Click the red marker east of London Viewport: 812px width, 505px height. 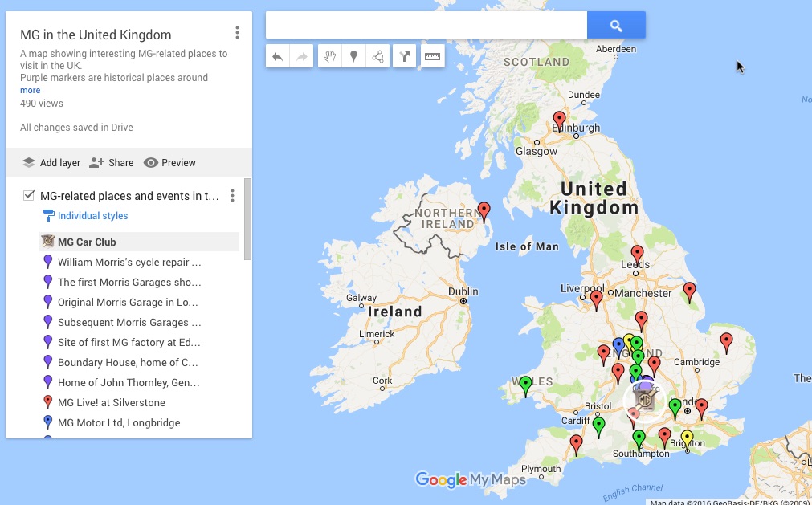pyautogui.click(x=701, y=409)
